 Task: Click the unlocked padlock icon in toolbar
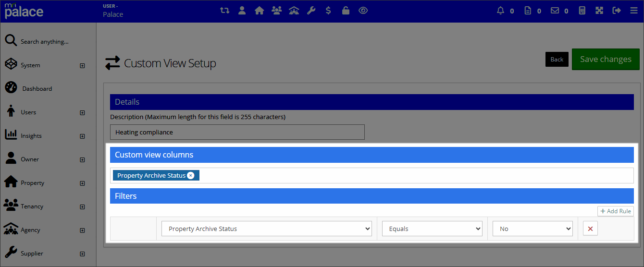(x=346, y=10)
